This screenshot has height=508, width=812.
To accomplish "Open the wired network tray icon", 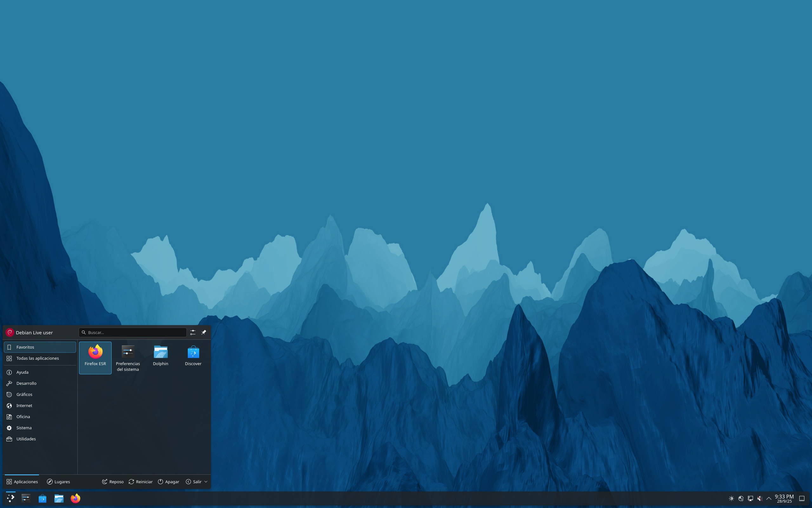I will pyautogui.click(x=750, y=498).
